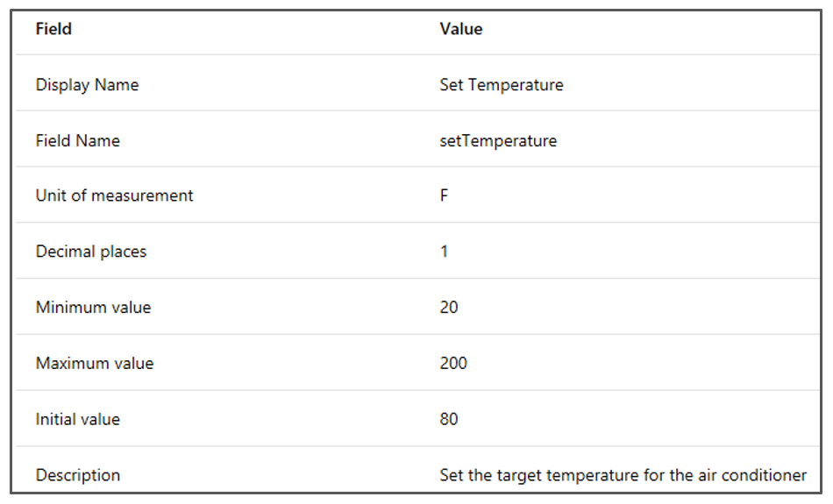Select the Initial value label
The height and width of the screenshot is (504, 833).
(x=77, y=420)
